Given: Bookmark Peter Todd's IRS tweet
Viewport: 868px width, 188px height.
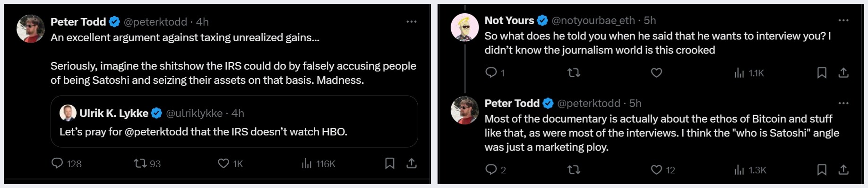Looking at the screenshot, I should [390, 163].
